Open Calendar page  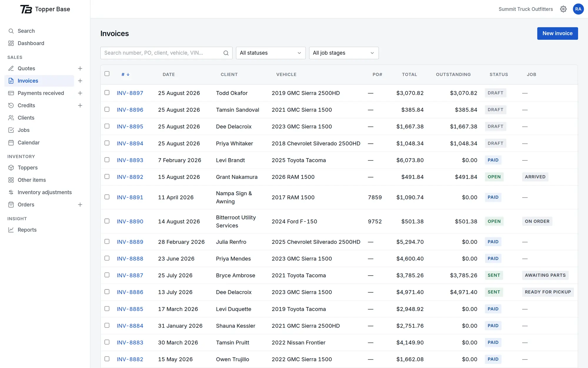click(29, 142)
